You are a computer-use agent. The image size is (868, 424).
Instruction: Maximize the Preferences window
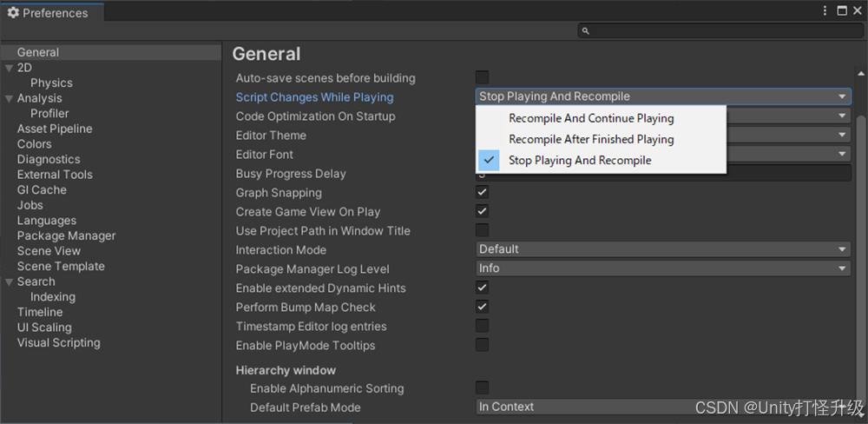pyautogui.click(x=842, y=10)
